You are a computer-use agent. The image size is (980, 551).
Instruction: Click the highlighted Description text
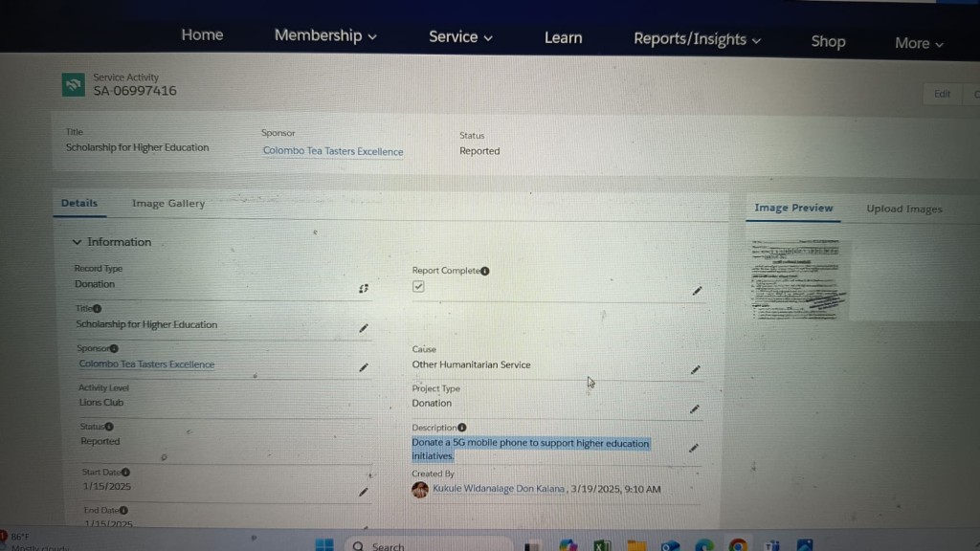(530, 450)
